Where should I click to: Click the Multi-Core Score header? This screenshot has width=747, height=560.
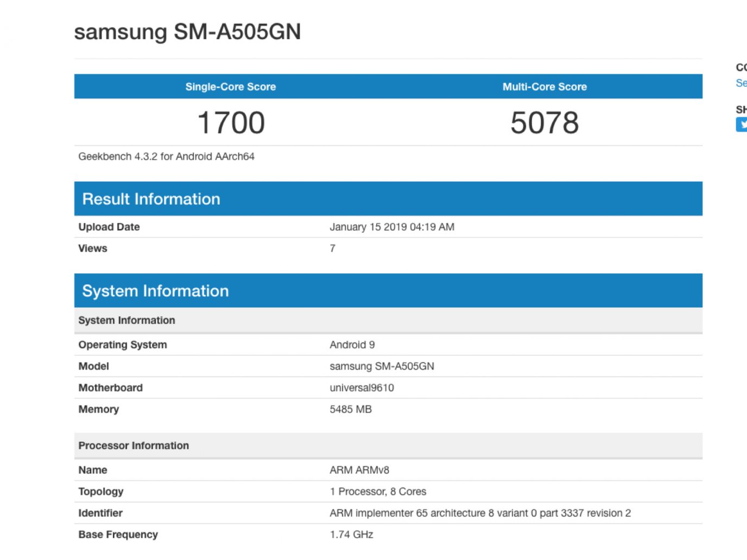pos(545,87)
